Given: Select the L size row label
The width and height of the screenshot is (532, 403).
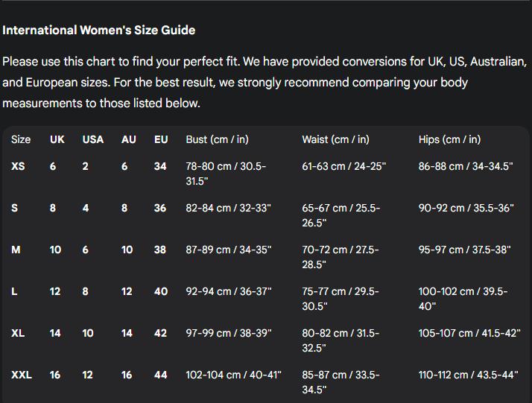Looking at the screenshot, I should tap(14, 291).
